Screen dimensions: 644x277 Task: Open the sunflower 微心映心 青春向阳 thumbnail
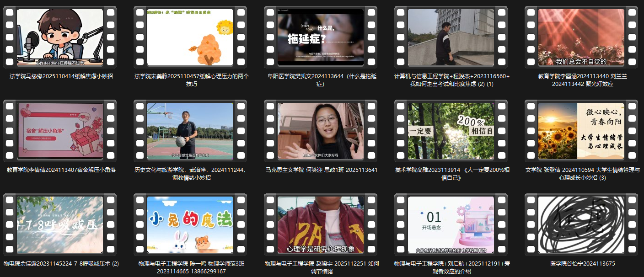(581, 131)
